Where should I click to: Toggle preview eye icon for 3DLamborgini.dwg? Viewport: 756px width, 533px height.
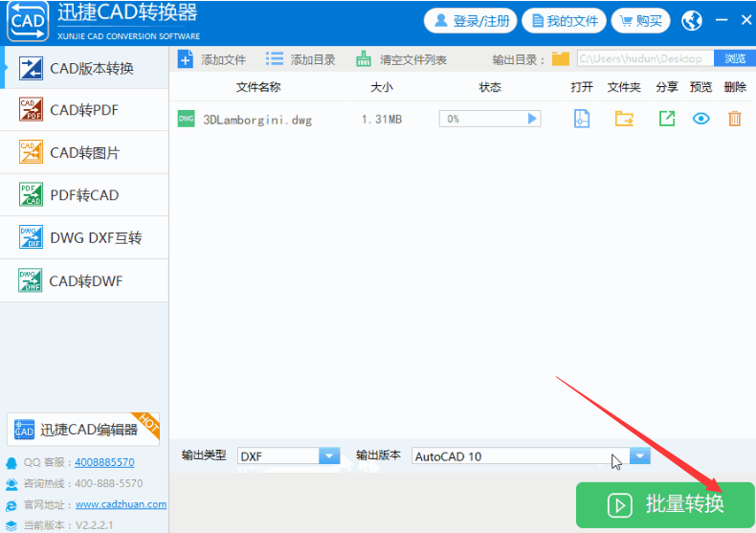click(x=701, y=119)
